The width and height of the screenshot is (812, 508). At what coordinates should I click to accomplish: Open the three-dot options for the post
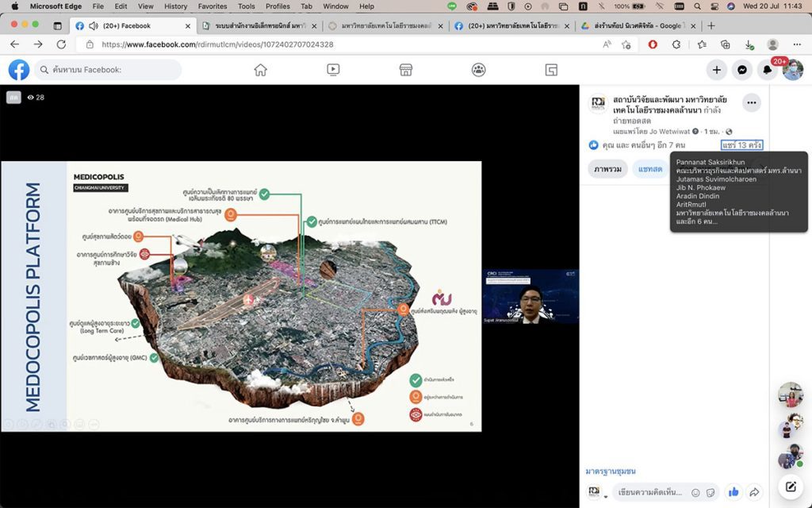click(751, 102)
